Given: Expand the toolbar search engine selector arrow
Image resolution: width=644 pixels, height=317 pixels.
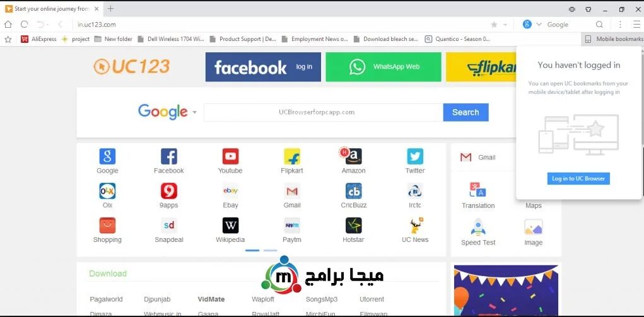Looking at the screenshot, I should (539, 24).
